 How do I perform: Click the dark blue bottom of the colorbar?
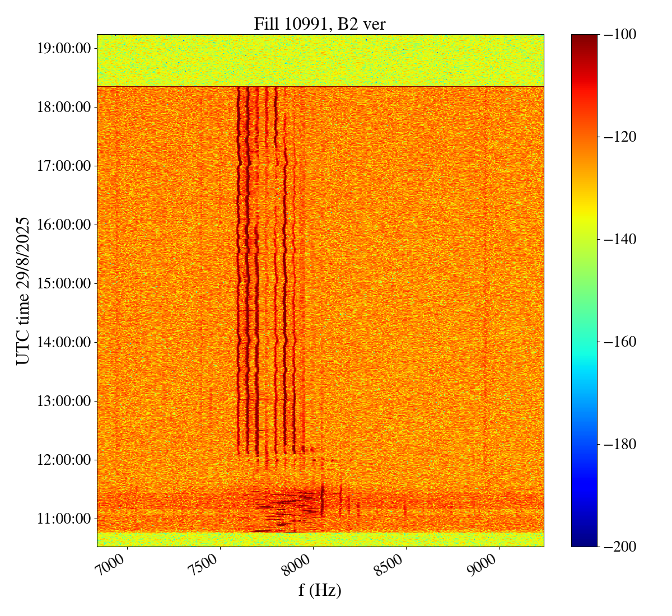(584, 542)
